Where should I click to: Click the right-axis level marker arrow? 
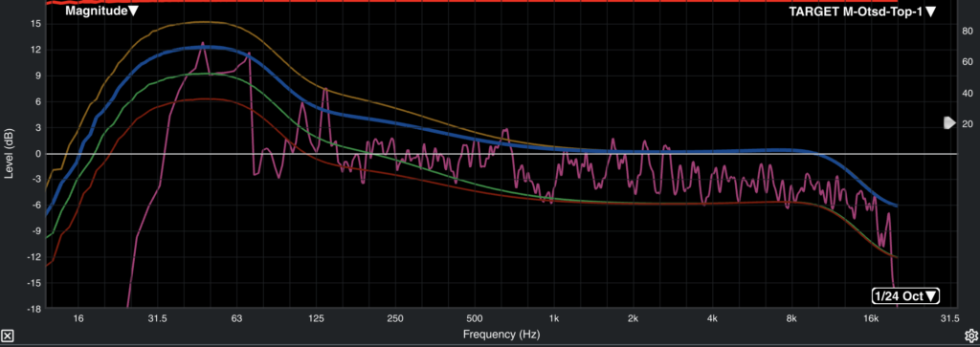[x=949, y=123]
